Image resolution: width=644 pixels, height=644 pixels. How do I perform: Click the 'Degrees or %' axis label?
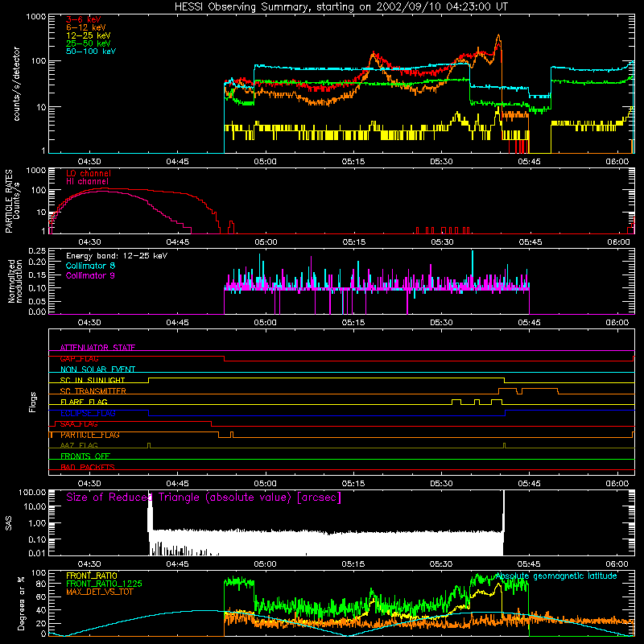(x=21, y=603)
